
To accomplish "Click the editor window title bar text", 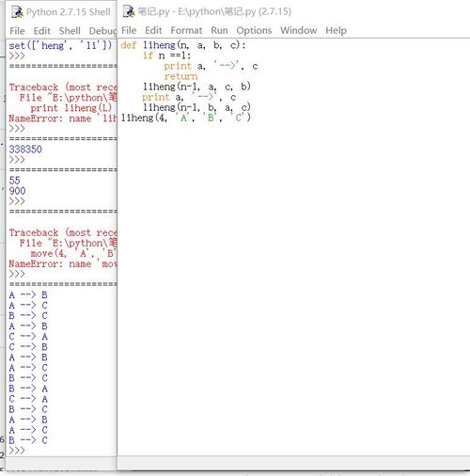I will 214,11.
